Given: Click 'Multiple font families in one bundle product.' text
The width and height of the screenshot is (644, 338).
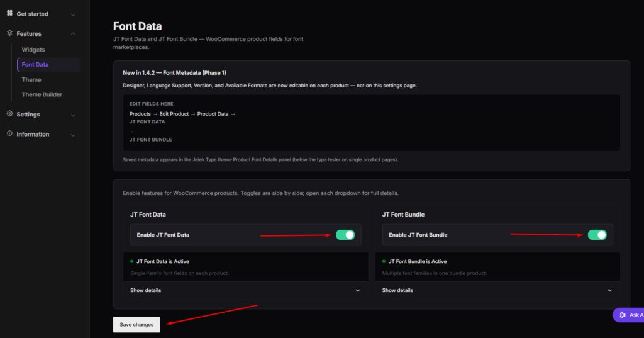Looking at the screenshot, I should (x=435, y=273).
